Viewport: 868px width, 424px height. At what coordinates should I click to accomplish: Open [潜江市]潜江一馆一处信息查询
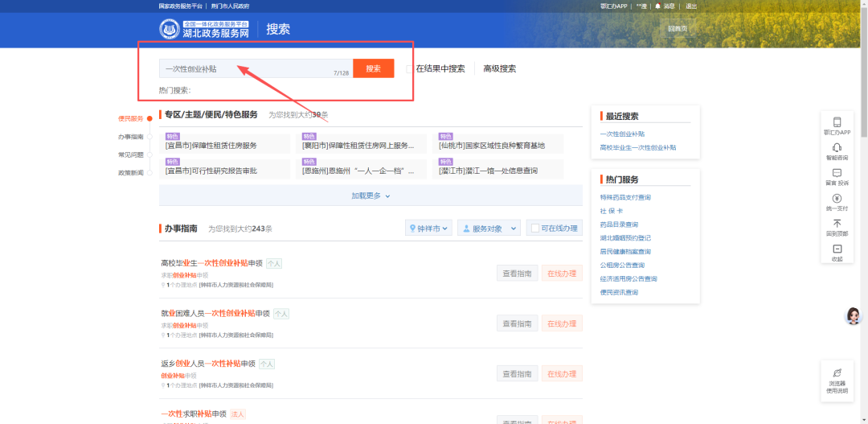click(x=489, y=171)
